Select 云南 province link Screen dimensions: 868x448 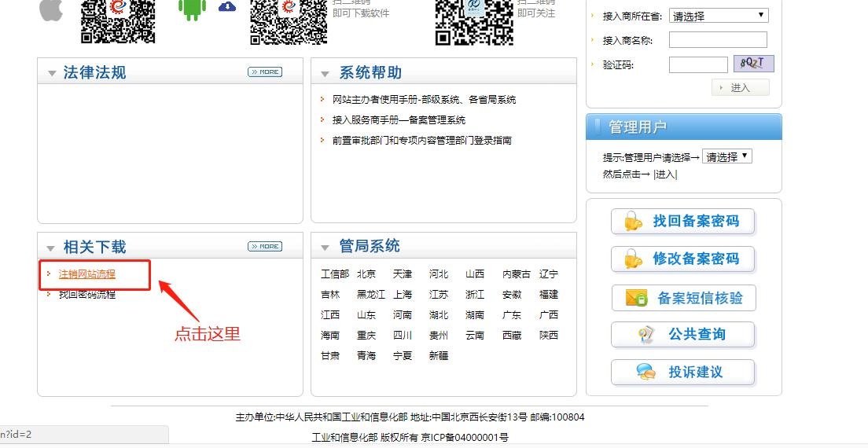tap(475, 335)
